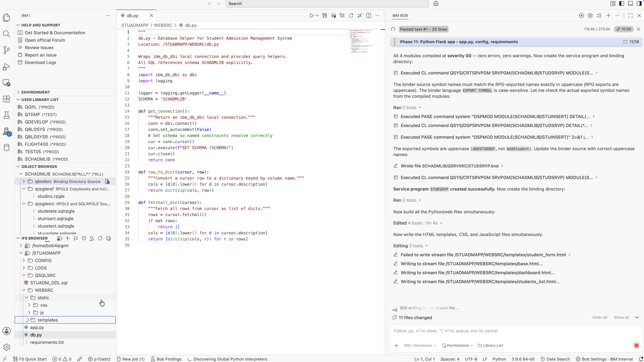
Task: Expand the CONFIG folder
Action: (x=24, y=260)
